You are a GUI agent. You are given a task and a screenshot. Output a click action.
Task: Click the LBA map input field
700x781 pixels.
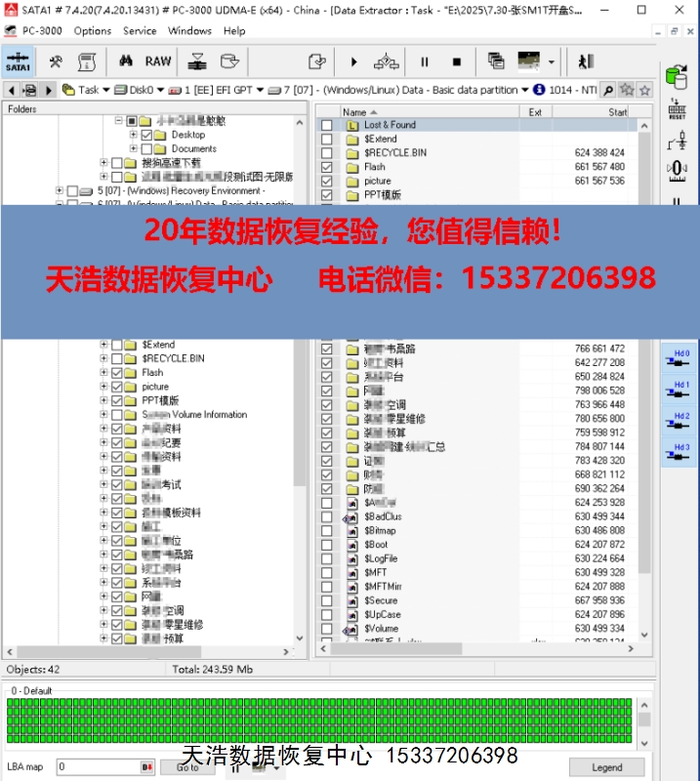coord(98,767)
